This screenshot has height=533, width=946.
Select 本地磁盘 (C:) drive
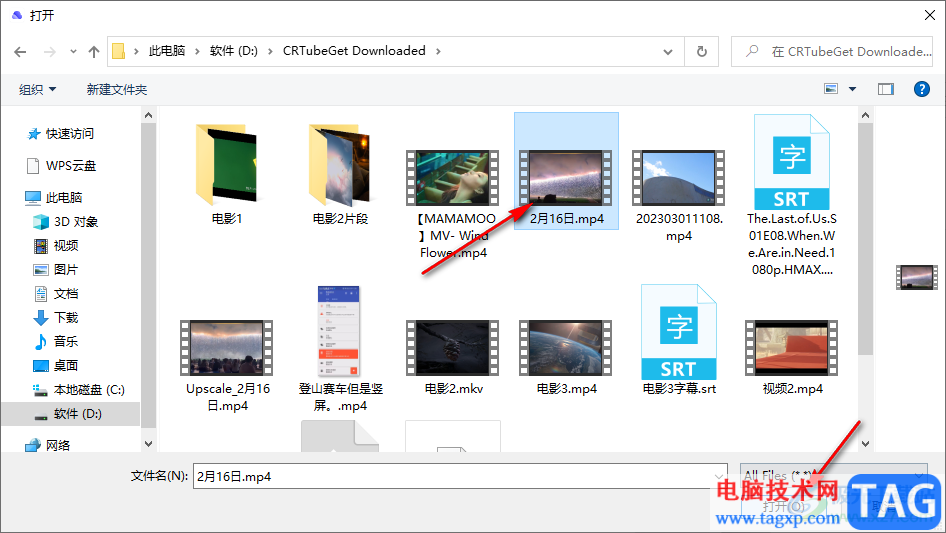[78, 390]
